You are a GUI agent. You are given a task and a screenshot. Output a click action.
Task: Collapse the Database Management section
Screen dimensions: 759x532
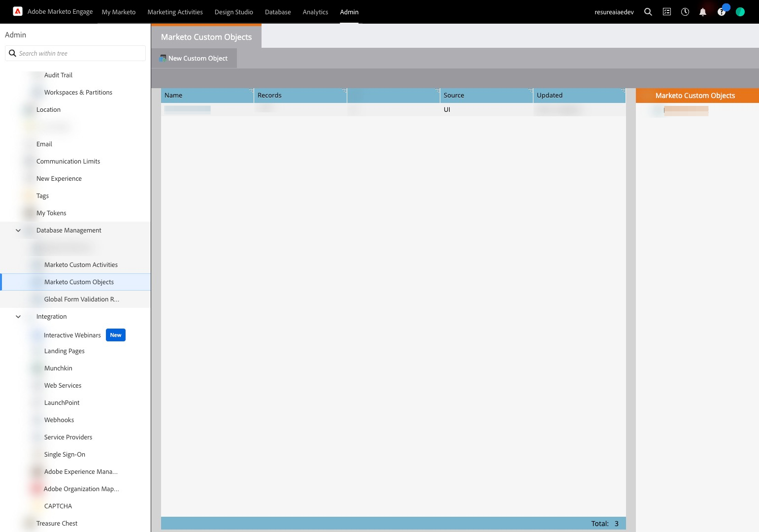18,230
